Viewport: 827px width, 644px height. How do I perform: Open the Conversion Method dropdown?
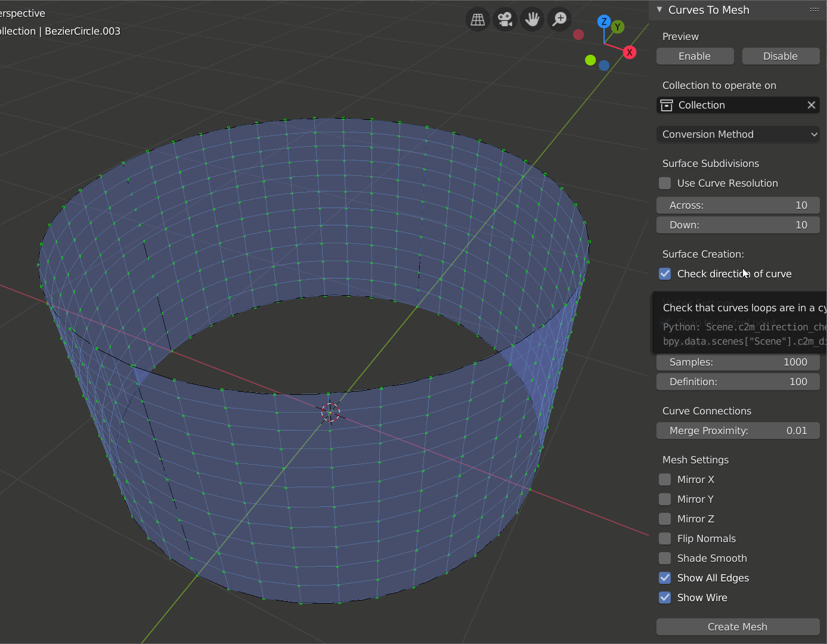pos(738,134)
